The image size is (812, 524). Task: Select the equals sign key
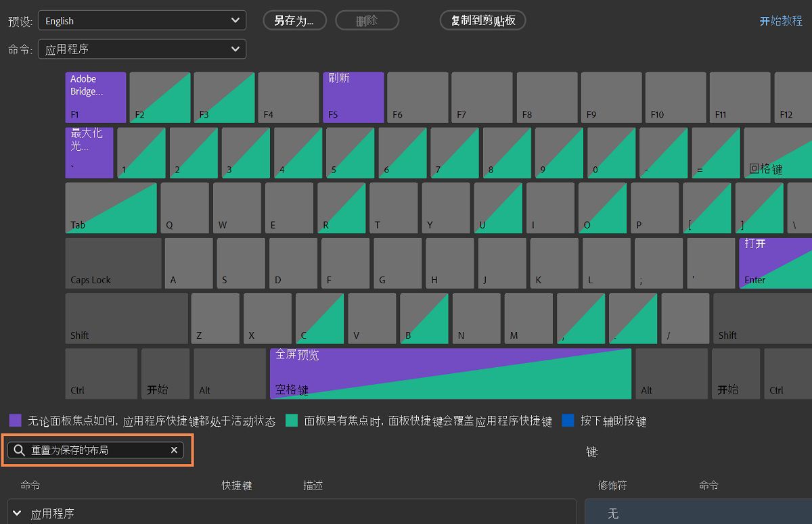click(716, 153)
